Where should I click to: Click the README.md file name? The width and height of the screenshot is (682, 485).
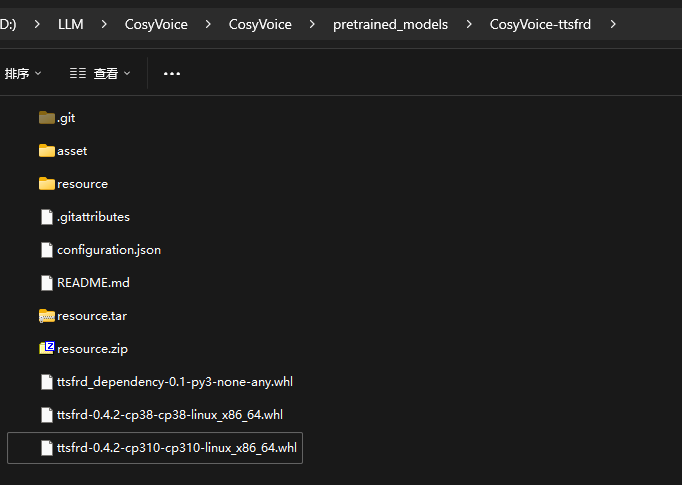(x=94, y=283)
